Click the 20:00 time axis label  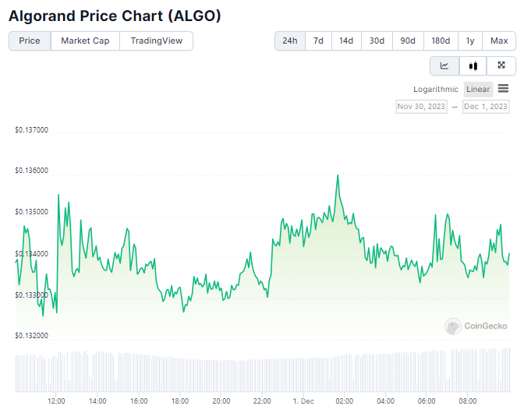[x=221, y=401]
